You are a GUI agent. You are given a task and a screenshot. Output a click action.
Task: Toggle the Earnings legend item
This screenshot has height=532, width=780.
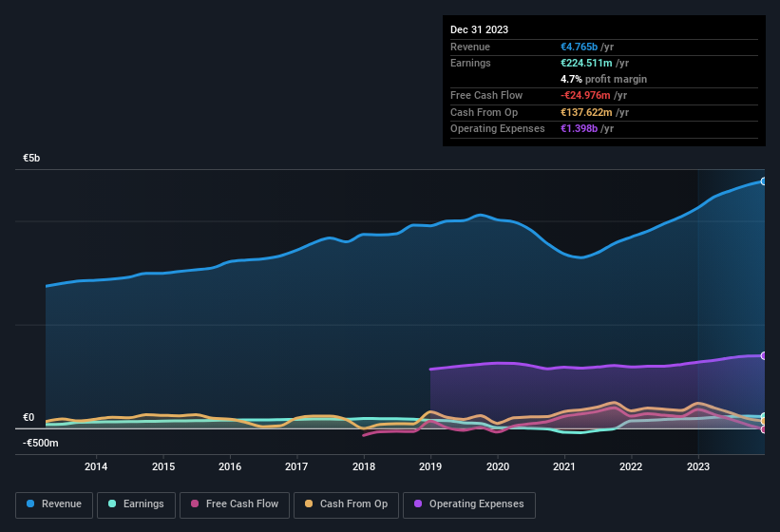pos(137,504)
